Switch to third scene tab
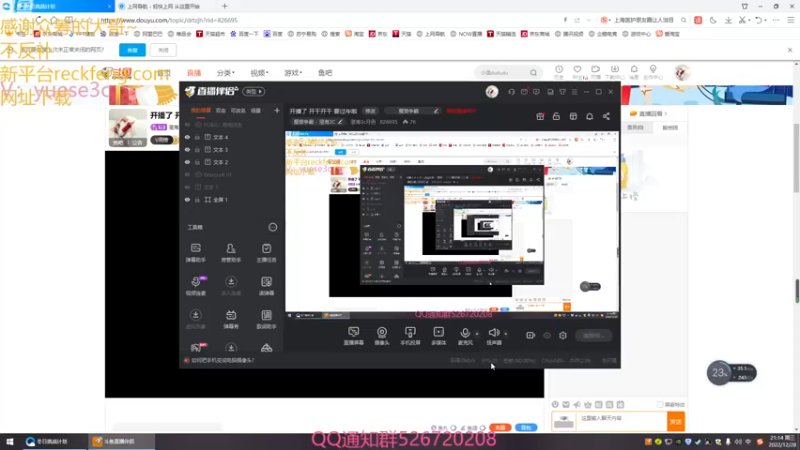 point(238,111)
